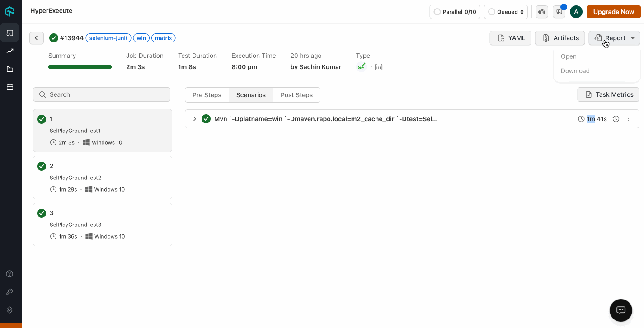Click the Search input field
Screen dimensions: 644x328
coord(102,94)
